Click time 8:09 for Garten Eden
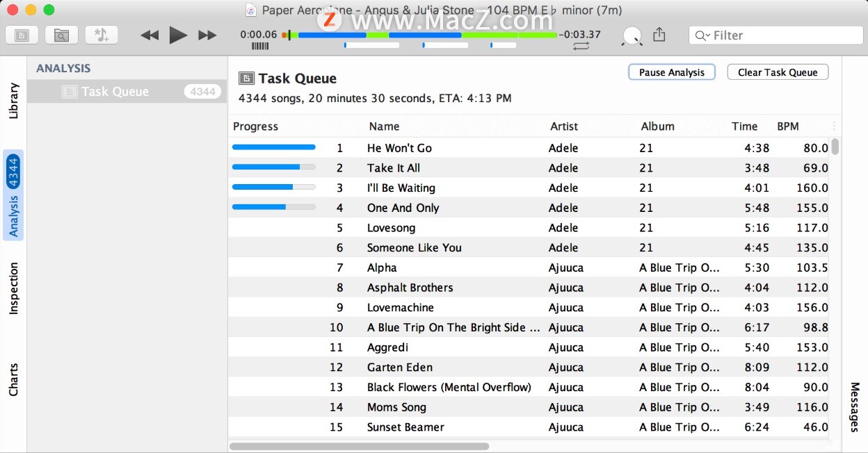Screen dimensions: 868x453 pos(757,368)
